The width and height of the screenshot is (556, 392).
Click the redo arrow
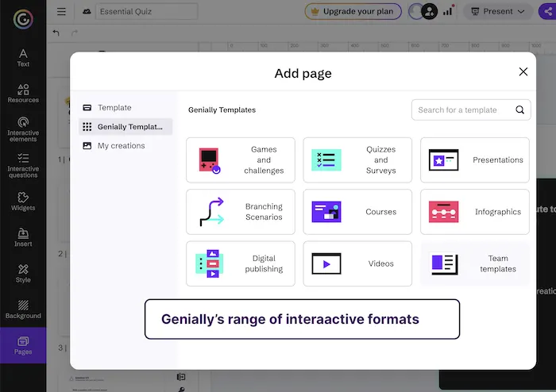pos(74,33)
